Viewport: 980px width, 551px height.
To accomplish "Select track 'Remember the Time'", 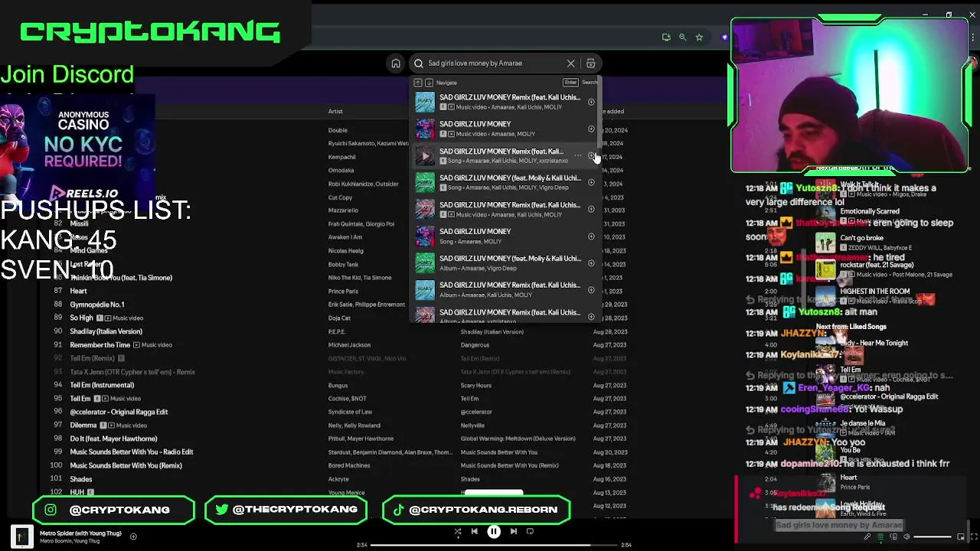I will point(100,344).
